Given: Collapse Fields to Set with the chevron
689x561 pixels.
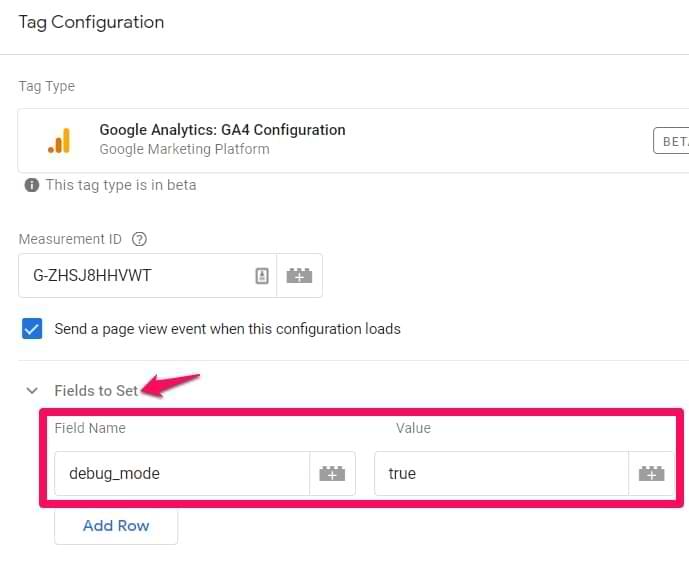Looking at the screenshot, I should coord(32,391).
